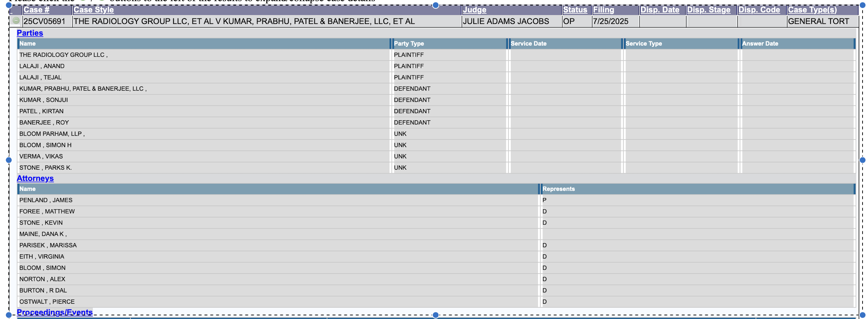868x319 pixels.
Task: Sort results by Case Style header
Action: point(94,10)
